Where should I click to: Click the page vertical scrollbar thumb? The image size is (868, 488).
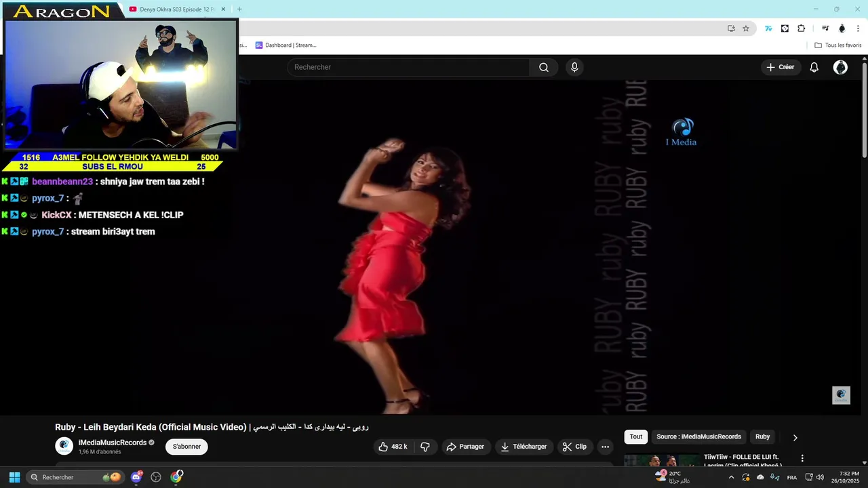pos(865,110)
